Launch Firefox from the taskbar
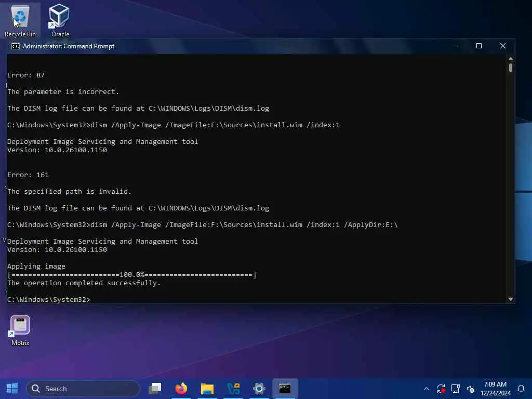 [x=181, y=389]
